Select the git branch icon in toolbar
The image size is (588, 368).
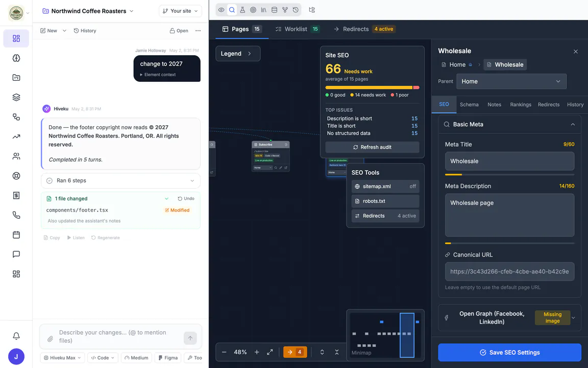(285, 10)
